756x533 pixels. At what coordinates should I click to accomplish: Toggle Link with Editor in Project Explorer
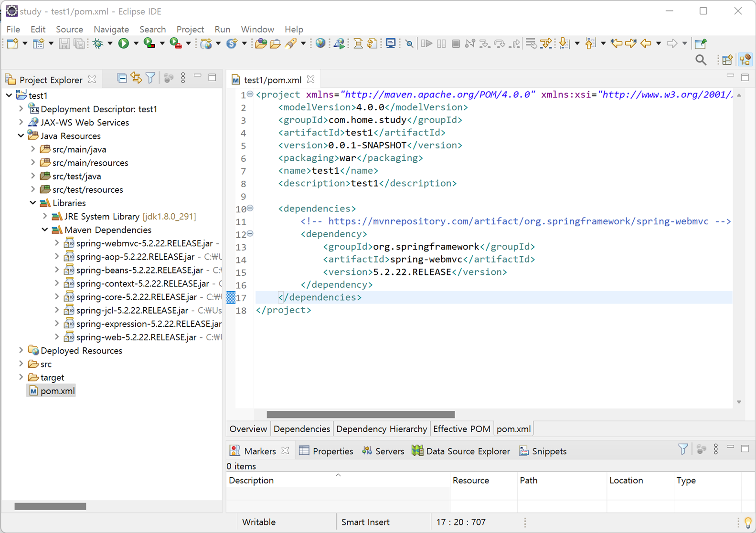click(x=137, y=78)
